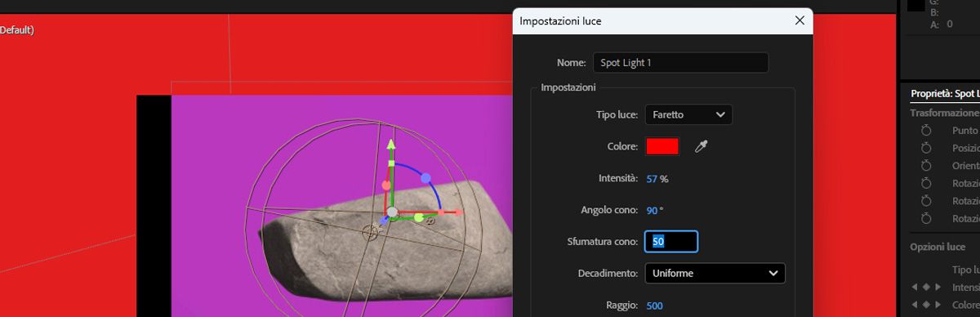Click the Raggio value 500
This screenshot has height=317, width=980.
pyautogui.click(x=655, y=306)
